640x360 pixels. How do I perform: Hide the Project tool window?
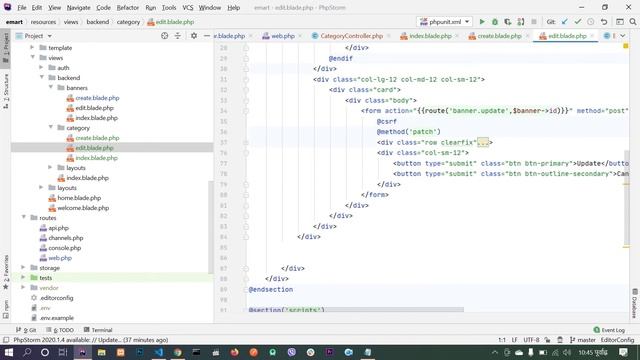click(x=207, y=36)
